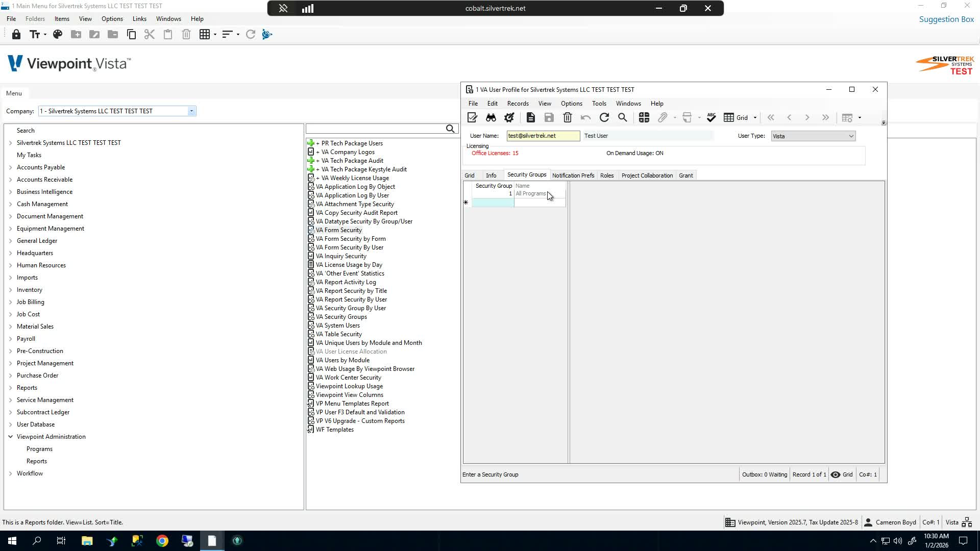Click the search magnifier beside menu search box

[450, 129]
